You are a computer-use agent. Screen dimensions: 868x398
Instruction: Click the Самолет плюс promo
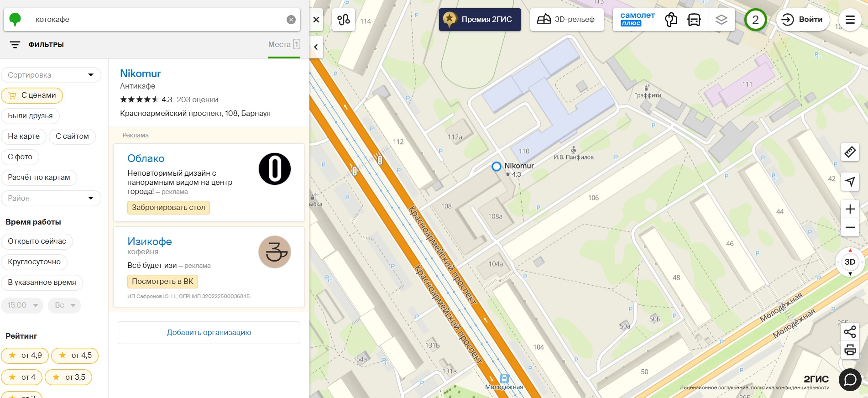pos(638,20)
